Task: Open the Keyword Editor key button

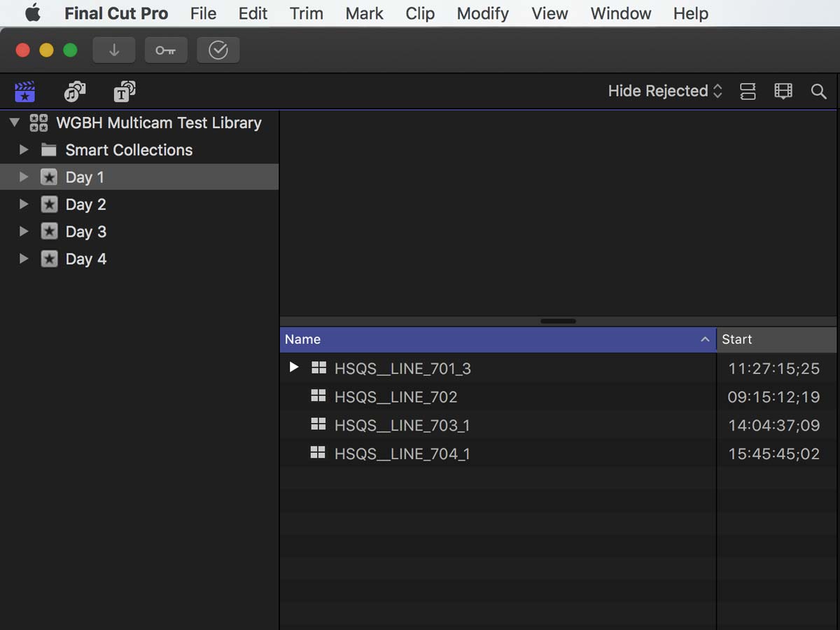Action: pyautogui.click(x=166, y=50)
